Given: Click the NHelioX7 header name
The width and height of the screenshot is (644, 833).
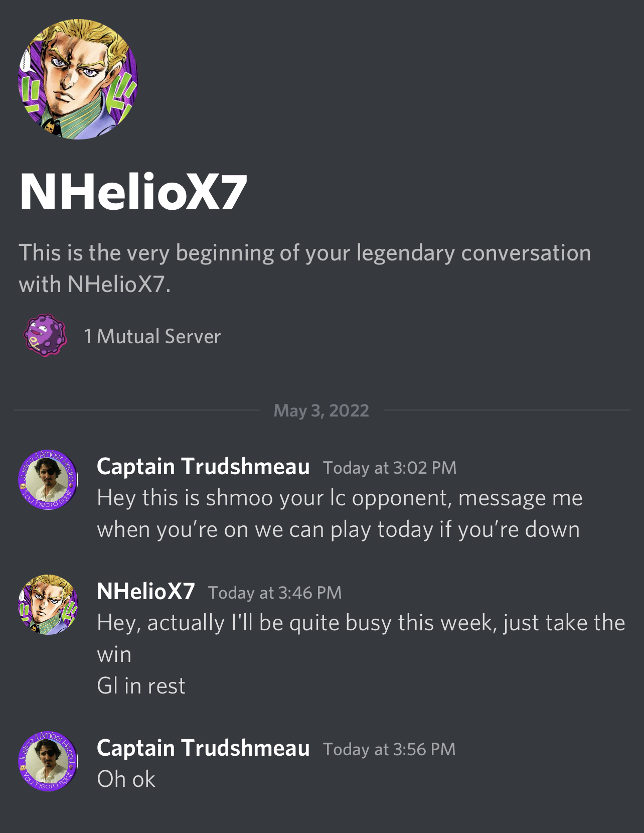Looking at the screenshot, I should click(x=133, y=192).
